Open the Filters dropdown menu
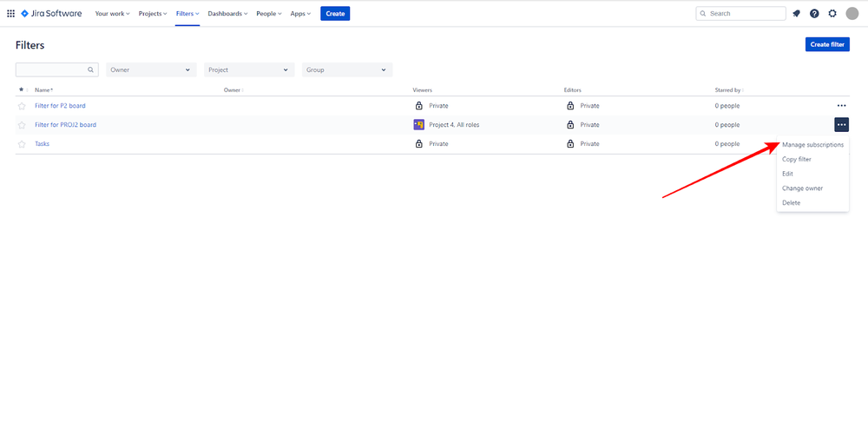868x422 pixels. tap(187, 13)
